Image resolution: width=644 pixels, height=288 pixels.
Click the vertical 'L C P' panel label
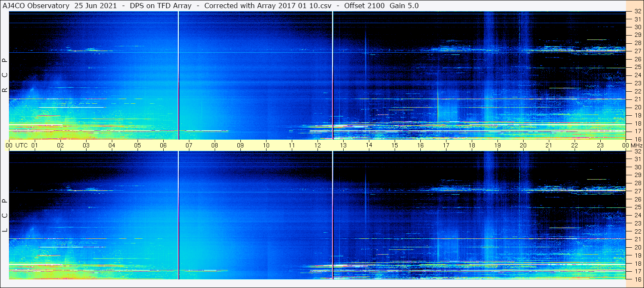(5, 215)
